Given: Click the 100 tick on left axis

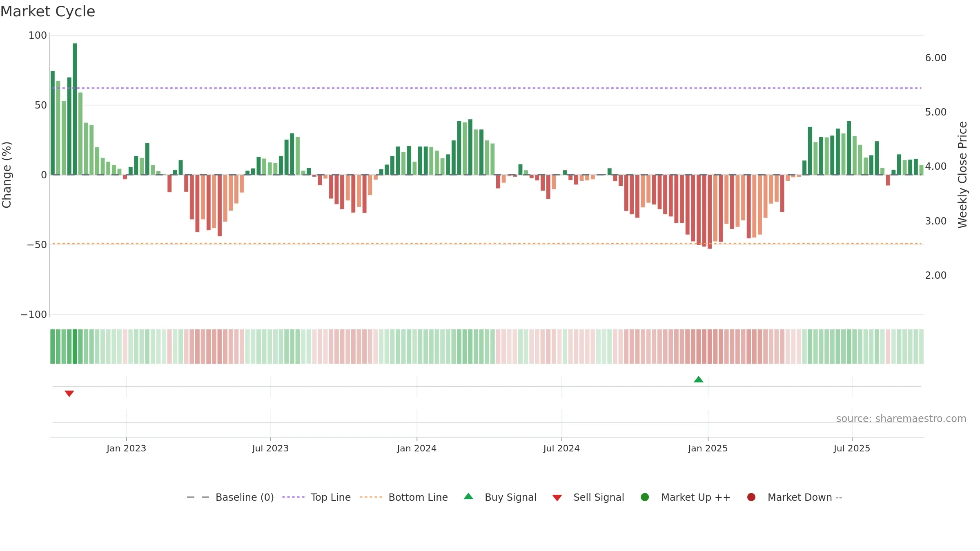Looking at the screenshot, I should point(38,36).
